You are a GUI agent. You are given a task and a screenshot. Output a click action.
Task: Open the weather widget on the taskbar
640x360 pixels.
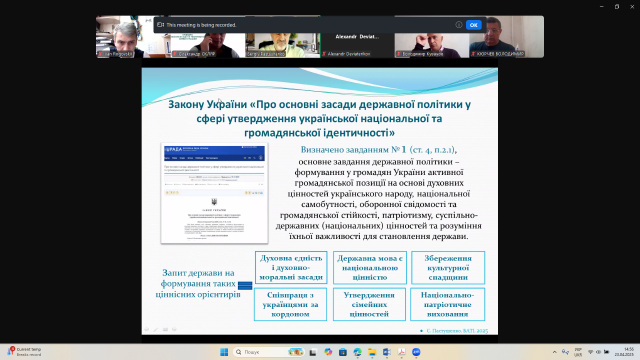[x=24, y=352]
